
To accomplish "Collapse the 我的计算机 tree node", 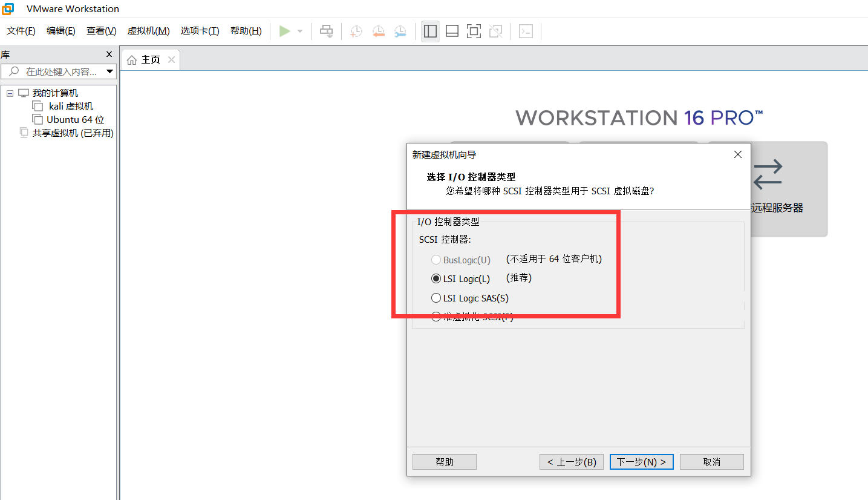I will pos(10,93).
